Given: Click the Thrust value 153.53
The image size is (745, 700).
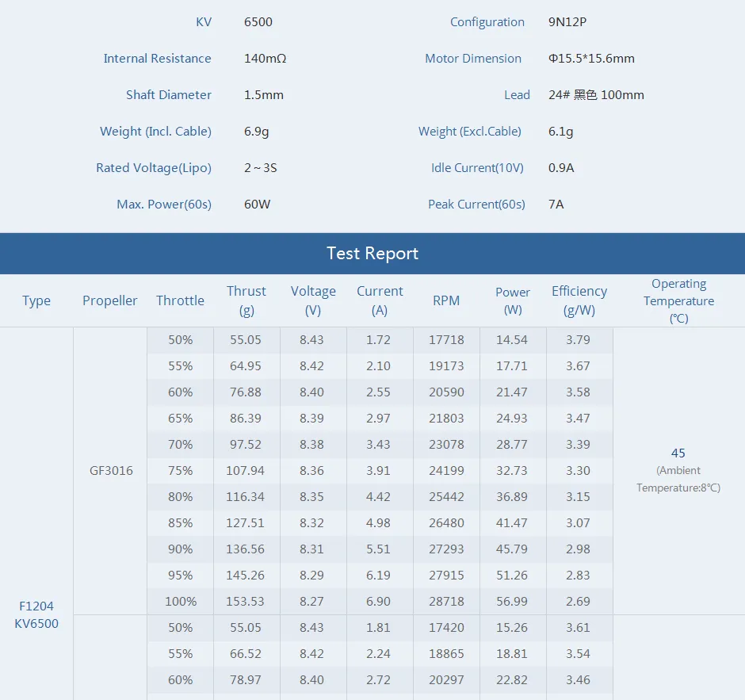Looking at the screenshot, I should coord(246,601).
